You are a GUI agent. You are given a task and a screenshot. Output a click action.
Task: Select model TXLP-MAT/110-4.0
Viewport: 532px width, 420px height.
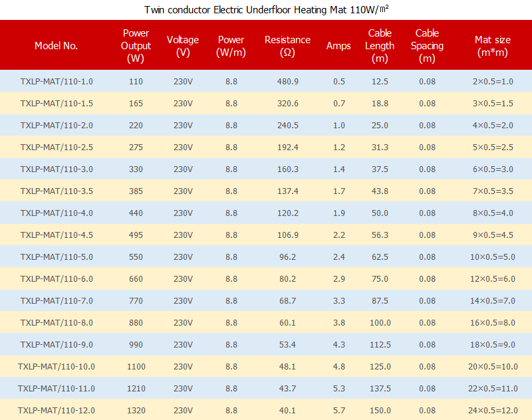[57, 213]
